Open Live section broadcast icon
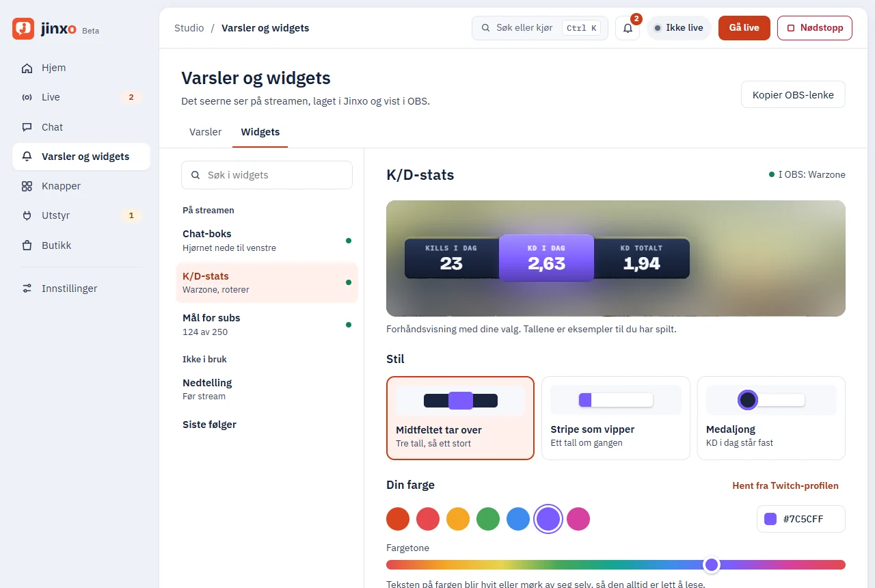 [x=27, y=97]
